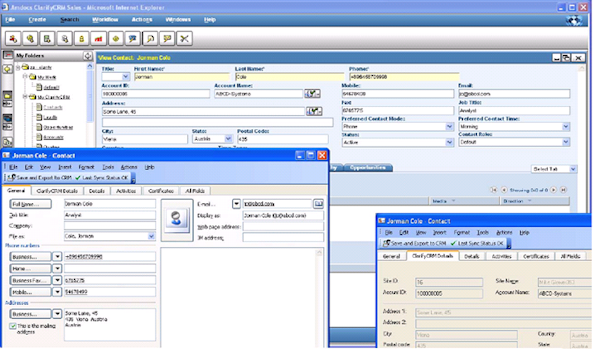Click the second CRM toolbar icon

coord(30,39)
